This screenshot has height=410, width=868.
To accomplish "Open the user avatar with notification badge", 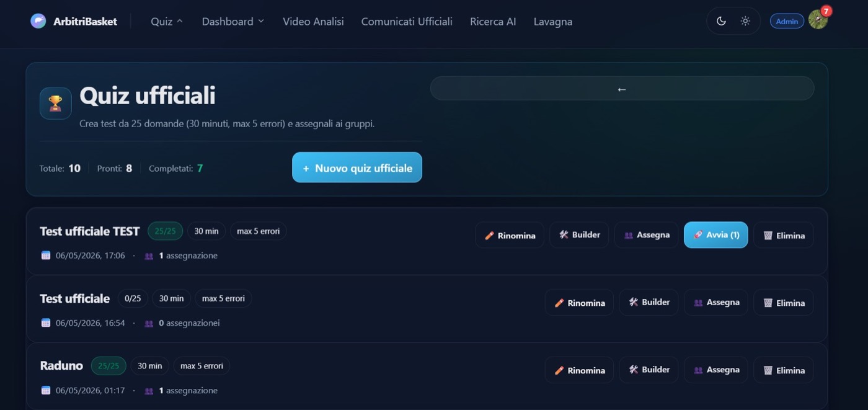I will [818, 20].
